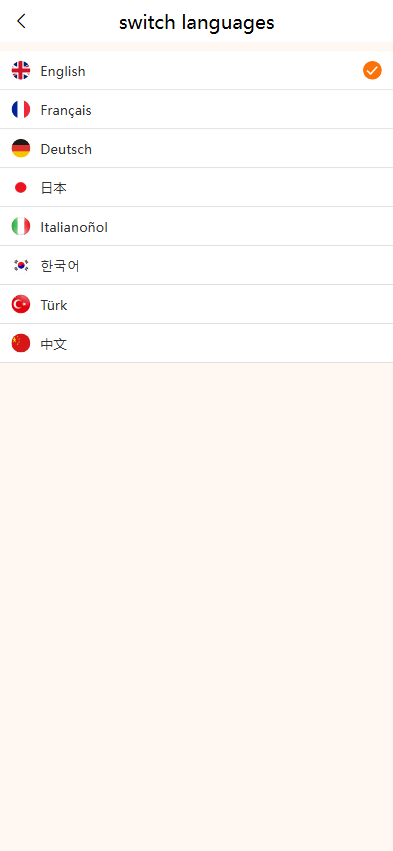
Task: Click the switch languages page title
Action: pyautogui.click(x=196, y=23)
